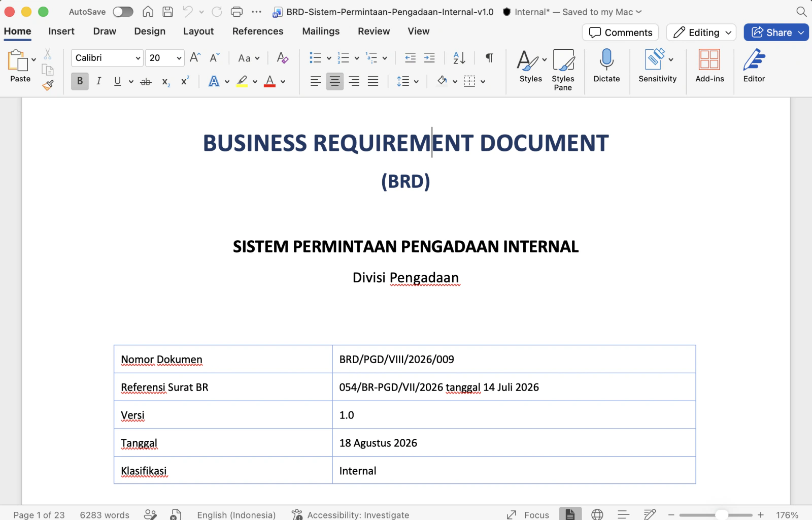Apply red font color
The height and width of the screenshot is (520, 812).
click(x=270, y=81)
